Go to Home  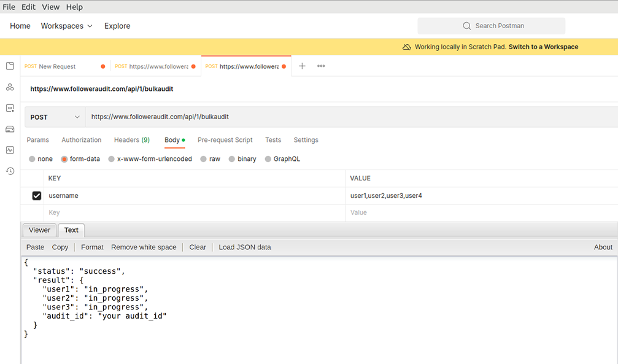[20, 26]
